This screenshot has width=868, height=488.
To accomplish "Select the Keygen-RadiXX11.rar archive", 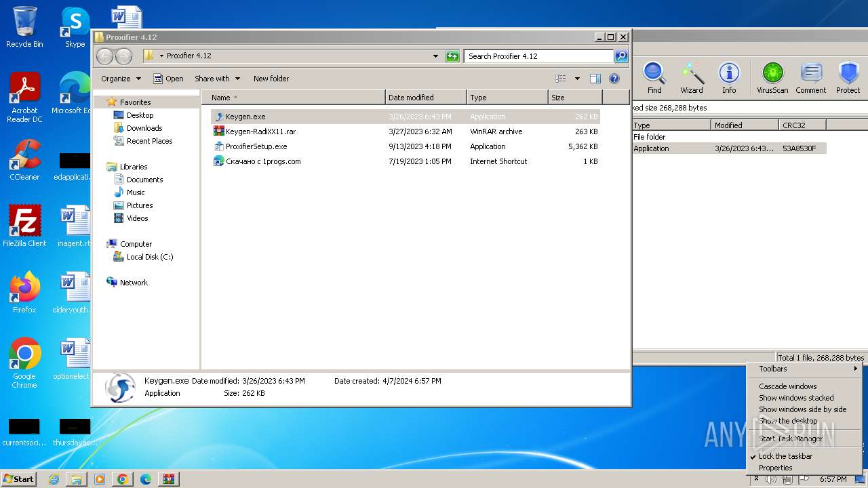I will (x=406, y=131).
